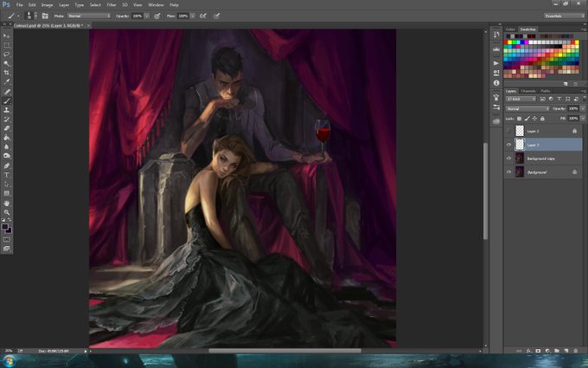Set the foreground color swatch
This screenshot has height=368, width=588.
click(5, 227)
